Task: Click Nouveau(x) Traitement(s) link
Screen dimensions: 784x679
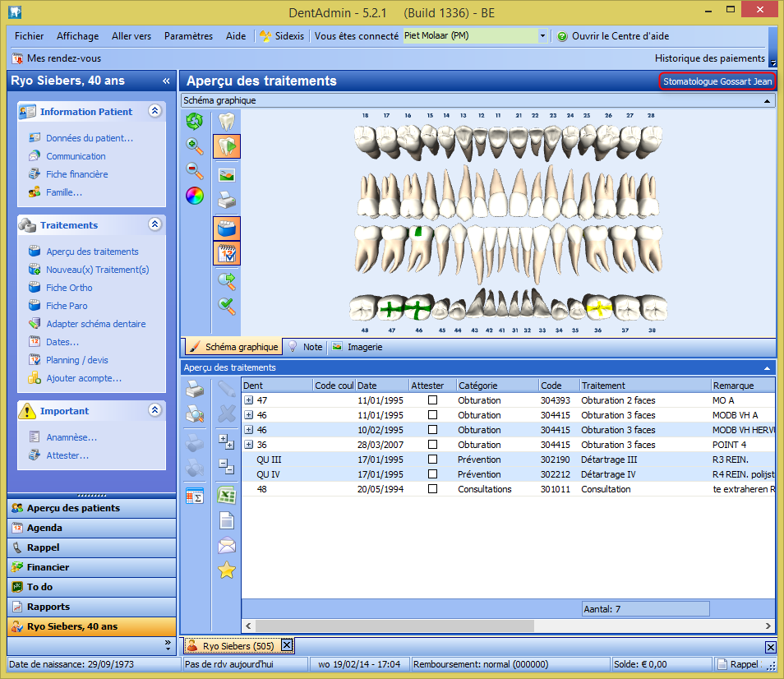Action: 97,270
